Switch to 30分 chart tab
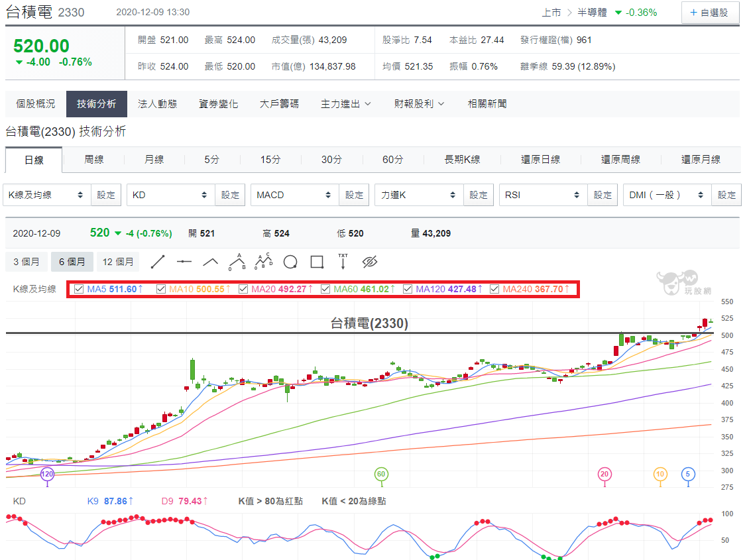747x560 pixels. coord(331,160)
